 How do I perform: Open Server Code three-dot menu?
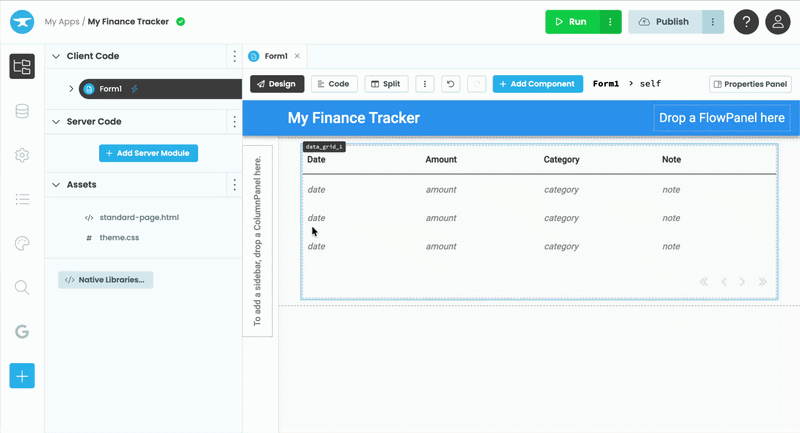click(x=234, y=121)
